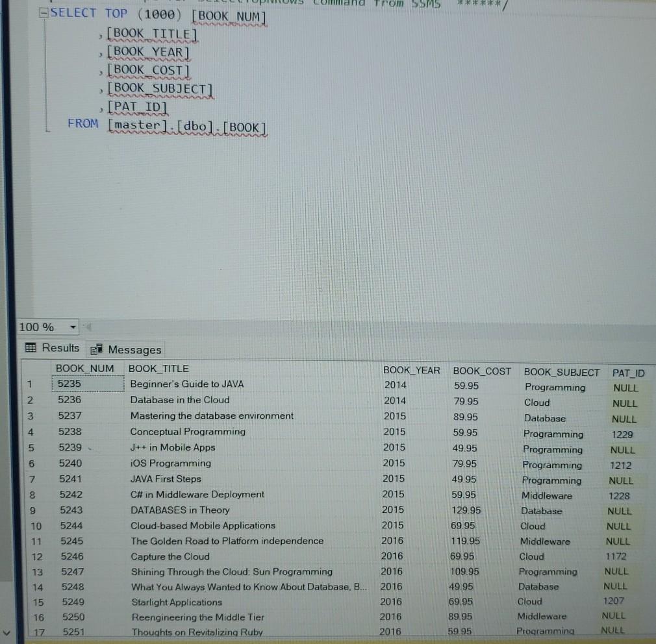This screenshot has width=656, height=644.
Task: Select the BOOK_YEAR column header
Action: 411,369
